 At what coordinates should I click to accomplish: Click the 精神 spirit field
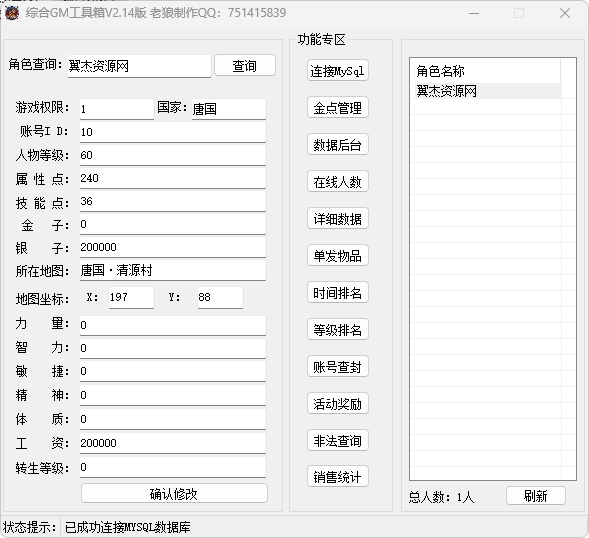[173, 395]
